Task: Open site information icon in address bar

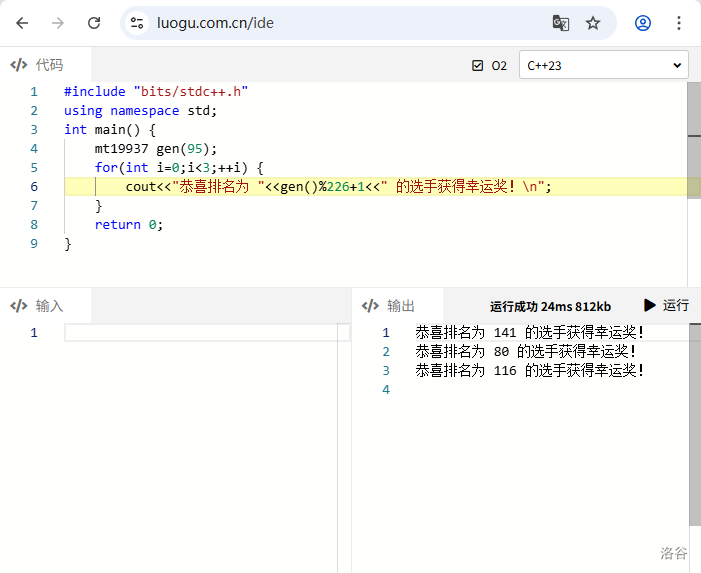Action: coord(138,23)
